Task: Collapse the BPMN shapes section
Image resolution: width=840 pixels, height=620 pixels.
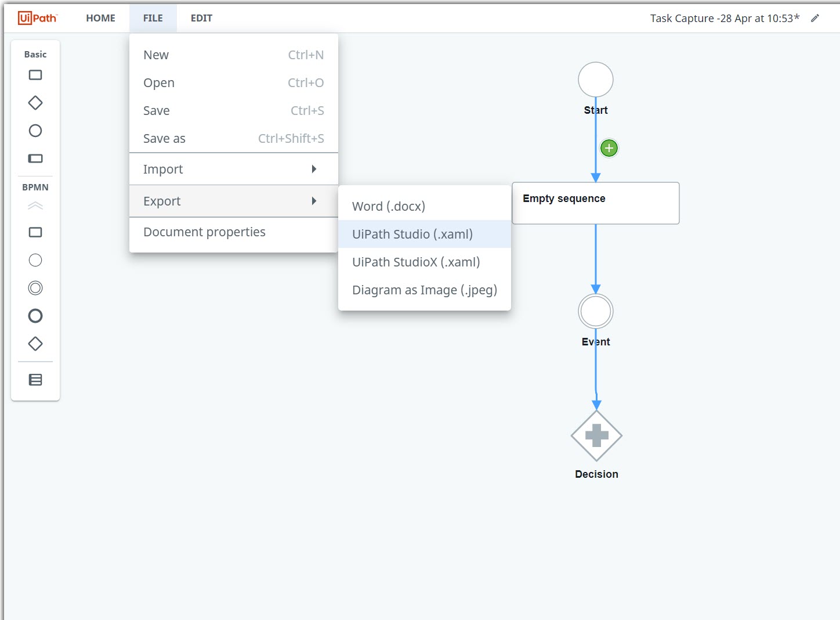Action: pos(35,206)
